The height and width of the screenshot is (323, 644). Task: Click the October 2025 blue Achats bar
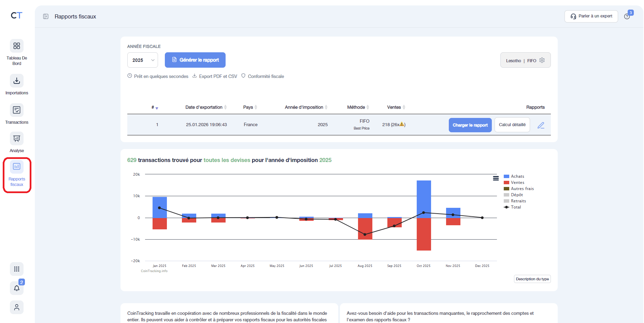424,198
